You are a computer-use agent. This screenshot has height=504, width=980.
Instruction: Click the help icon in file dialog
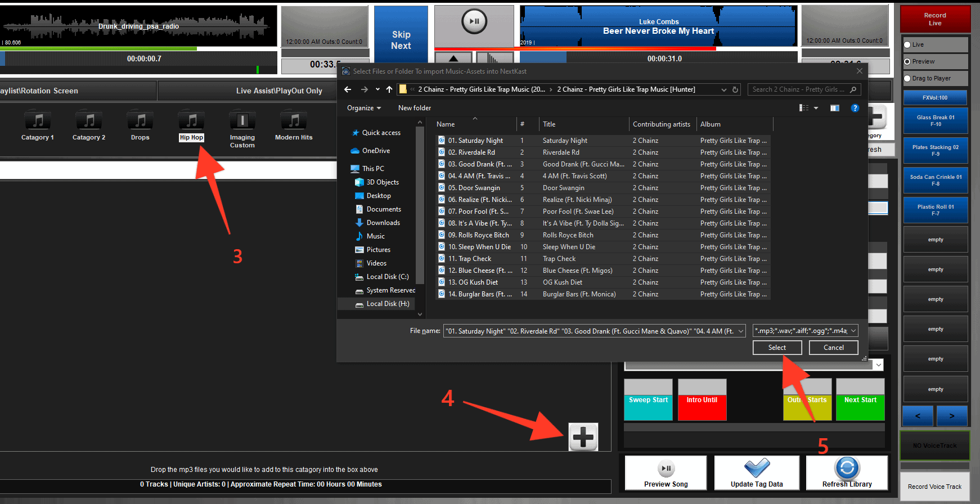click(855, 108)
